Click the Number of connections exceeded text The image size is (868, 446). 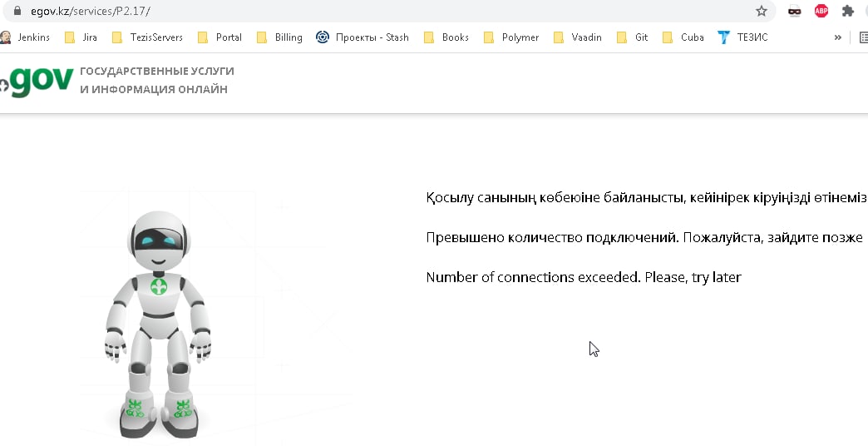(584, 277)
